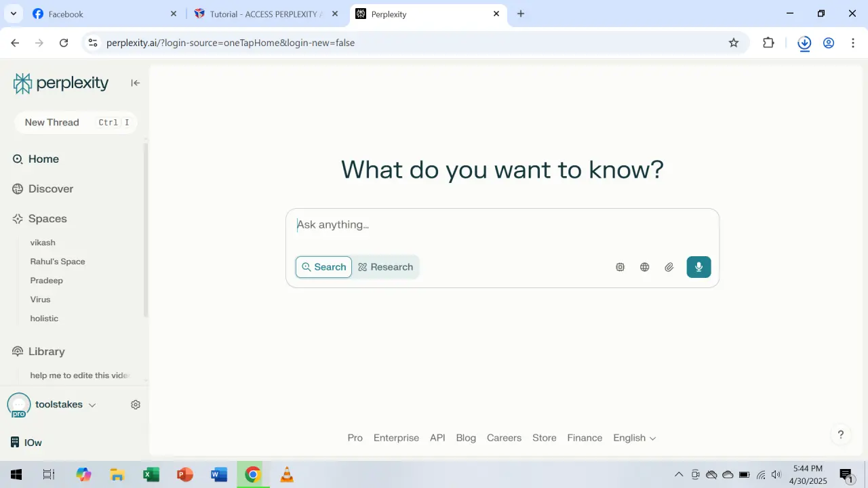Open the Chrome three-dot menu
This screenshot has width=868, height=488.
853,43
